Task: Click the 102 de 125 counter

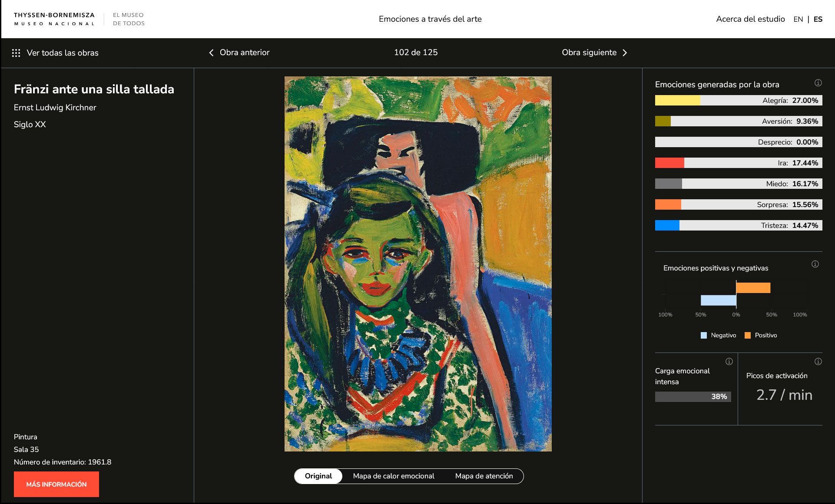Action: [x=416, y=53]
